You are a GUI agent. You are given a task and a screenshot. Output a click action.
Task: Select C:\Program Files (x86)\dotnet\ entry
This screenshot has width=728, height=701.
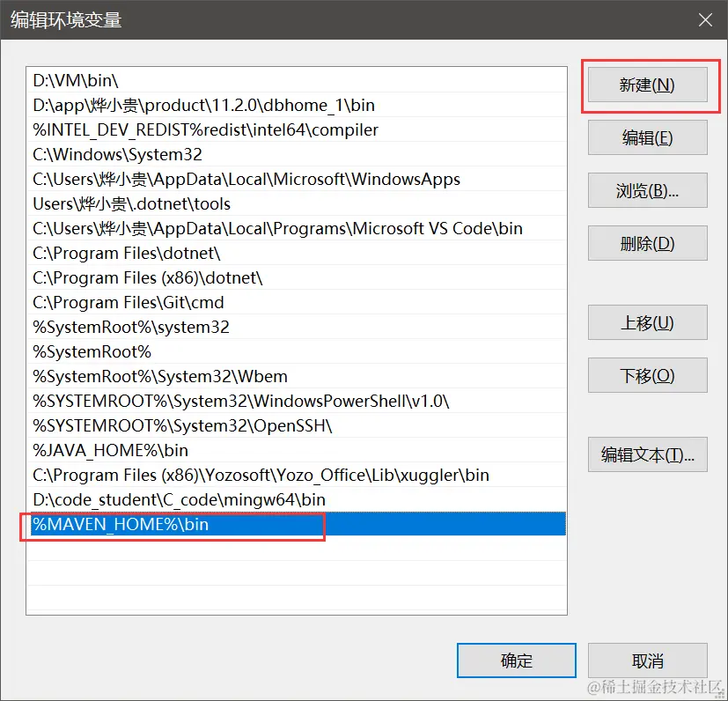pyautogui.click(x=297, y=277)
